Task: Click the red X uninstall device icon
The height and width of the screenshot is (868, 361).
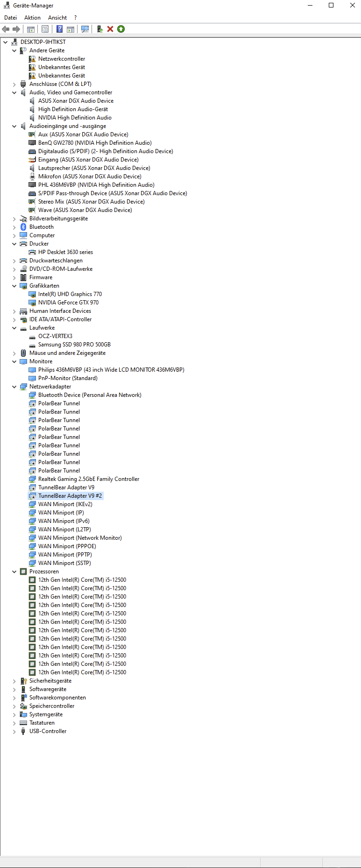Action: click(110, 29)
